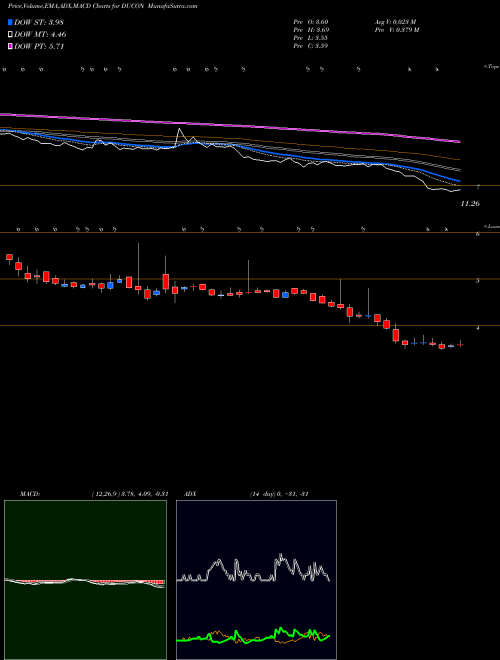Select the 'DOW ST: 3.98' legend text

pos(39,22)
